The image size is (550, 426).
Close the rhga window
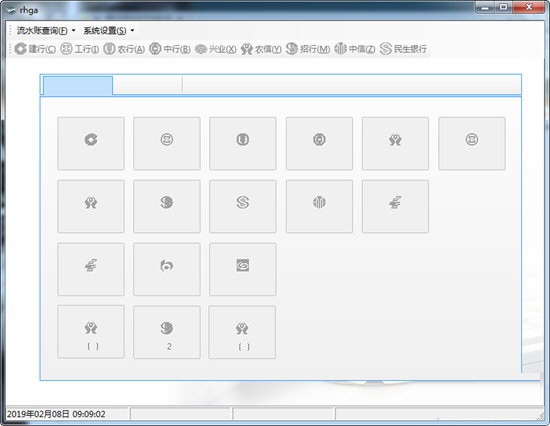pyautogui.click(x=529, y=7)
